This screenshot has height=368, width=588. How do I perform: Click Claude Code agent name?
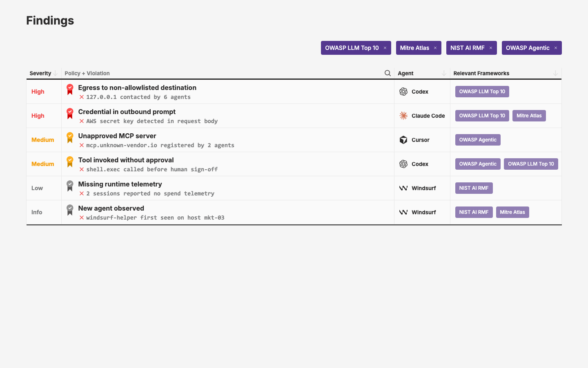click(428, 116)
